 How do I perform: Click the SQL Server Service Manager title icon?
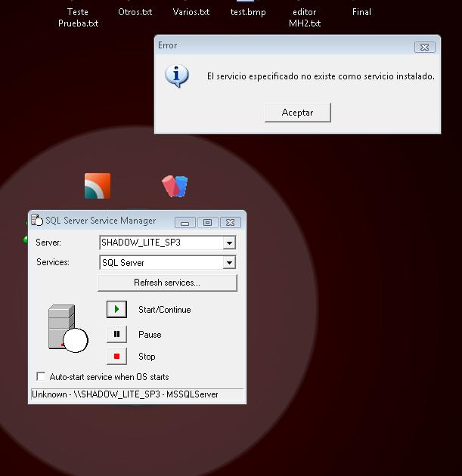[37, 220]
